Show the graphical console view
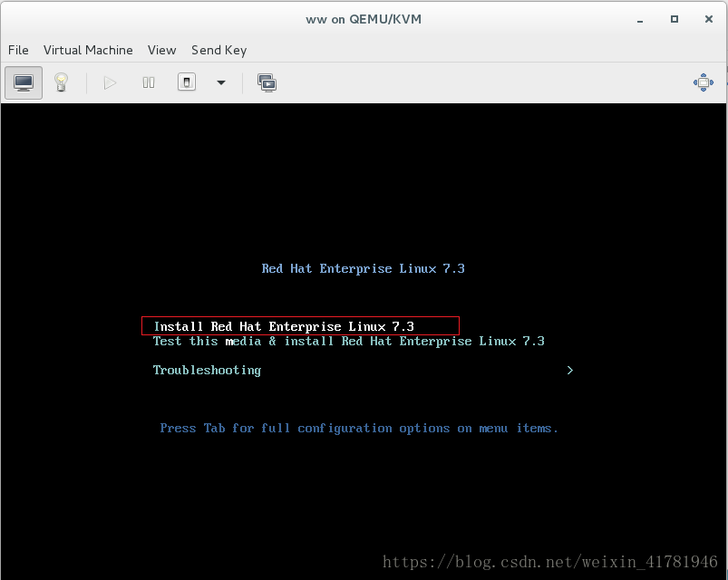Image resolution: width=728 pixels, height=580 pixels. (24, 83)
